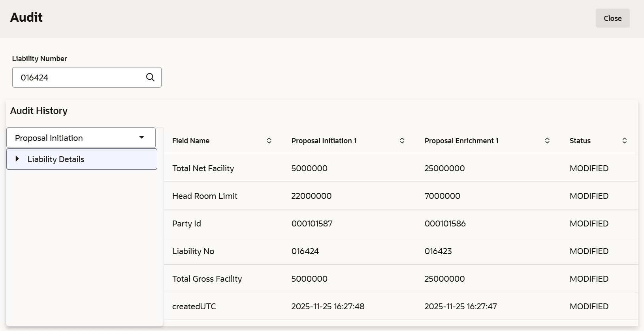The image size is (644, 331).
Task: Select the Total Net Facility field name
Action: 203,168
